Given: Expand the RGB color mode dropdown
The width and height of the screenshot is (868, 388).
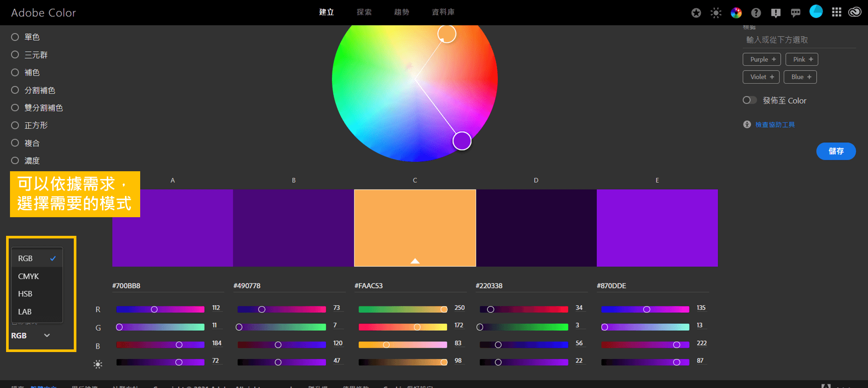Looking at the screenshot, I should [x=30, y=336].
